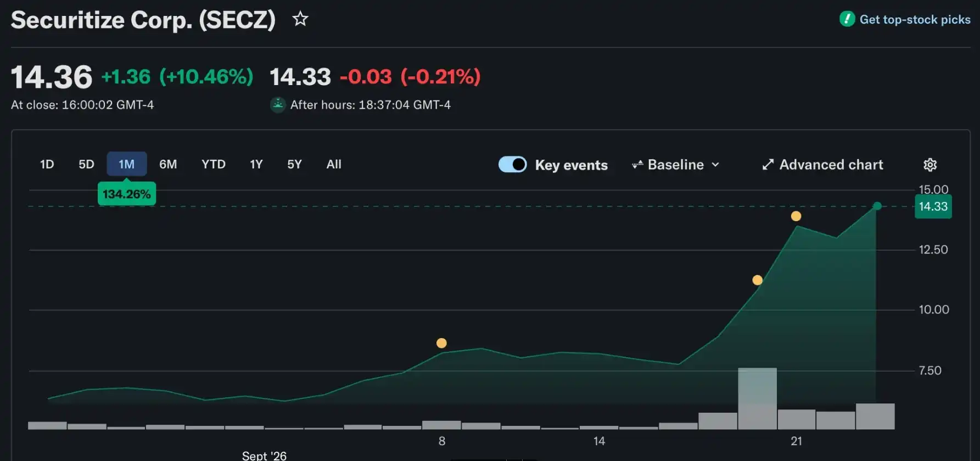The height and width of the screenshot is (461, 980).
Task: Select the All time range
Action: [x=334, y=164]
